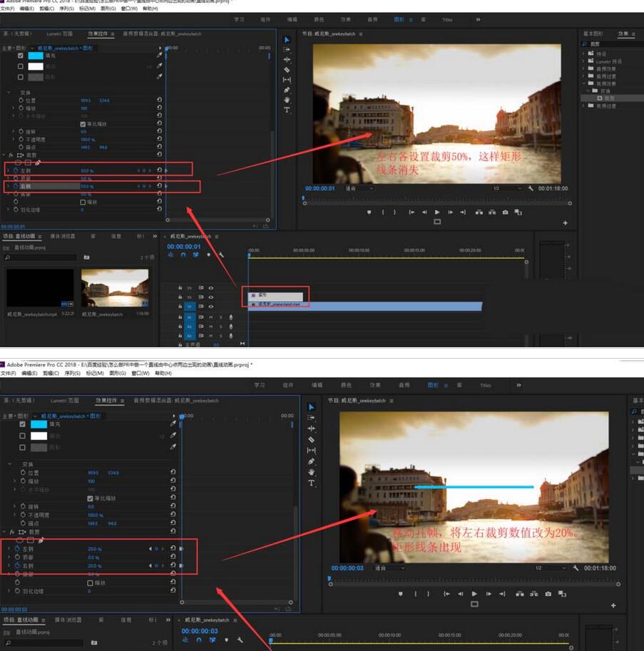The width and height of the screenshot is (644, 651).
Task: Click the cyan fill color swatch in lower panel
Action: pos(38,424)
